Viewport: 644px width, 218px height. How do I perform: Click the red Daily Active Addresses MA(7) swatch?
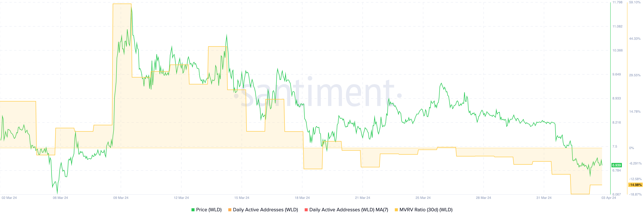(x=306, y=210)
